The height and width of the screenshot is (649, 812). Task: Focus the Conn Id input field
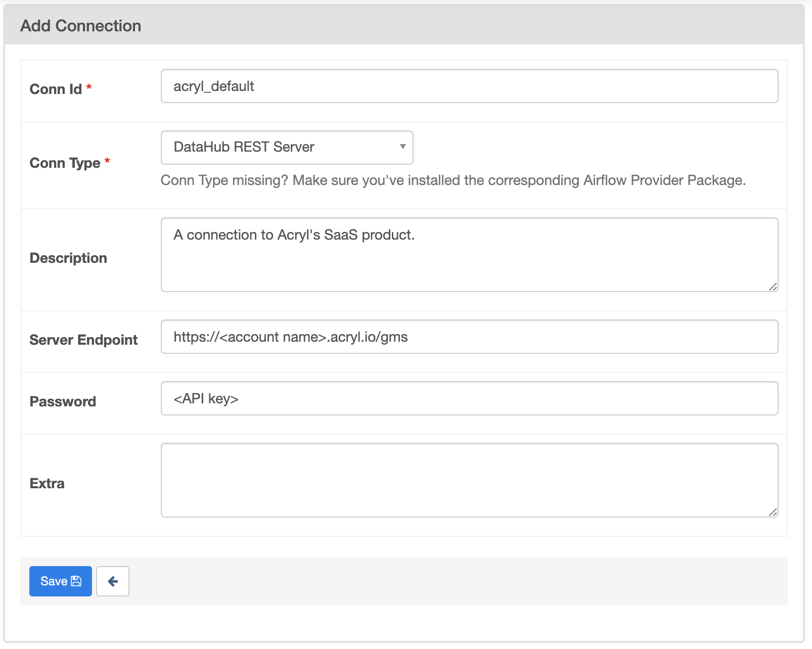click(469, 86)
